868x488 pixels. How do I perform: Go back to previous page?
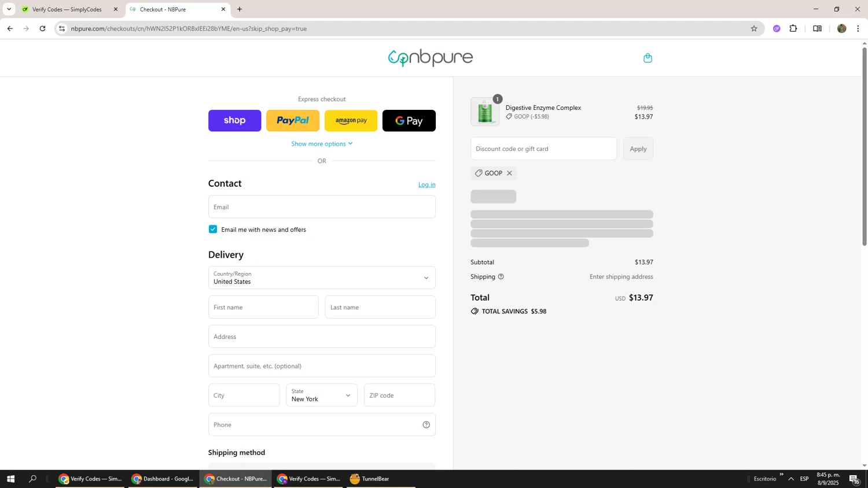click(10, 28)
